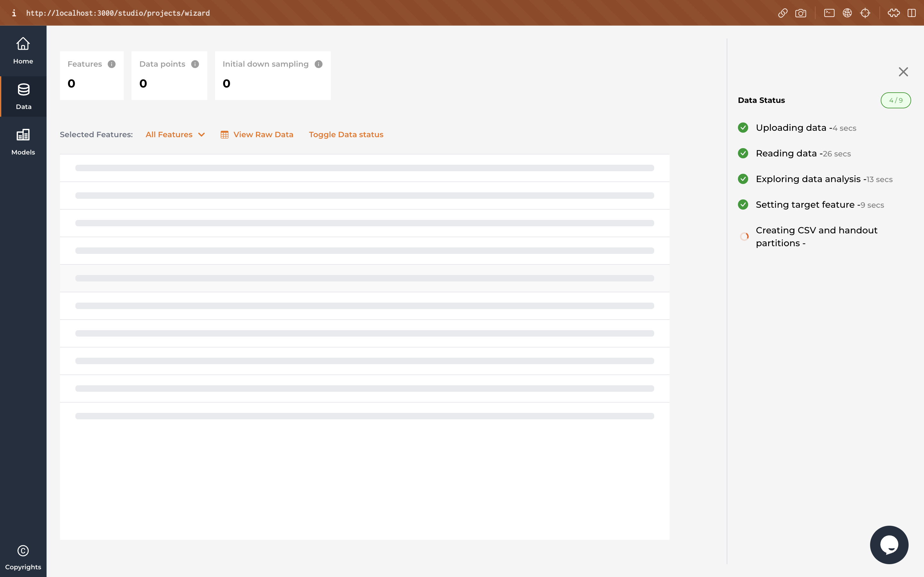Viewport: 924px width, 577px height.
Task: Click the 4/9 progress badge
Action: point(895,100)
